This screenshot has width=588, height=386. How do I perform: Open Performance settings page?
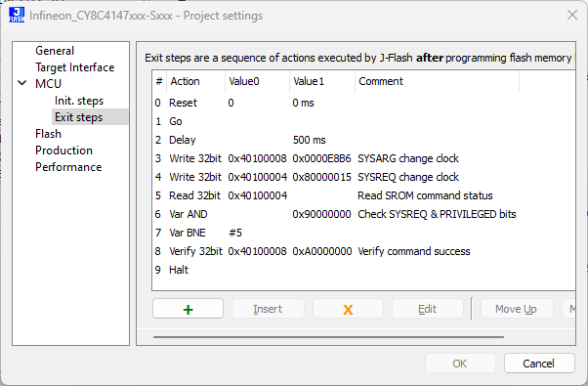(68, 166)
